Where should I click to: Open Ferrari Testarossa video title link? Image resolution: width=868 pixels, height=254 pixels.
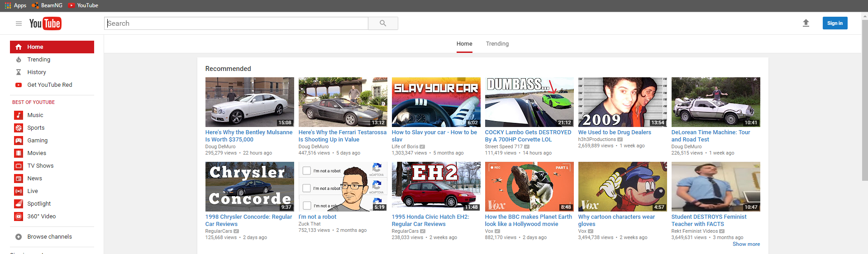(x=343, y=136)
